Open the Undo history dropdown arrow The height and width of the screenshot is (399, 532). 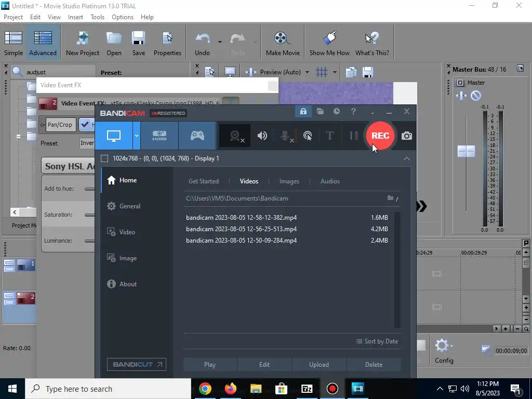[x=220, y=42]
